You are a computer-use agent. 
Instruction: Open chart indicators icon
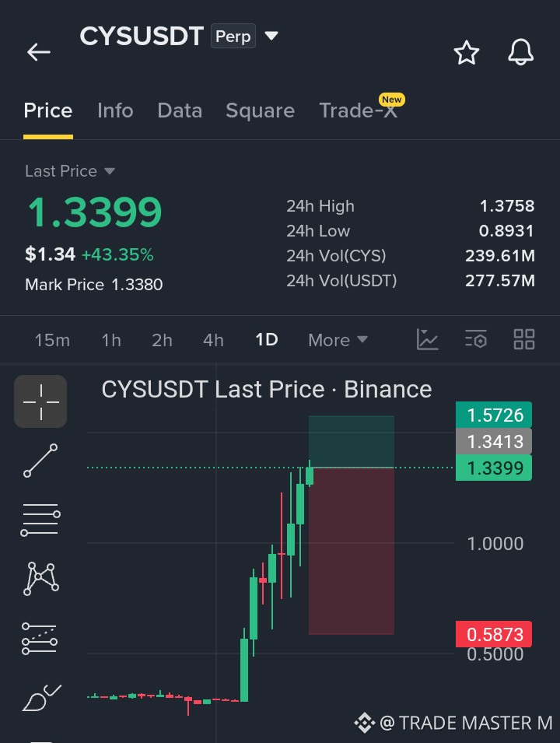tap(427, 339)
